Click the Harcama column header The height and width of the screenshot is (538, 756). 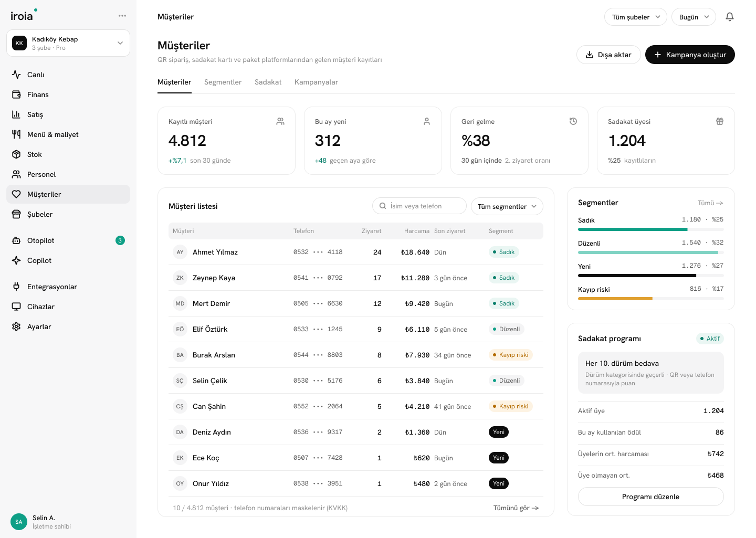coord(417,231)
